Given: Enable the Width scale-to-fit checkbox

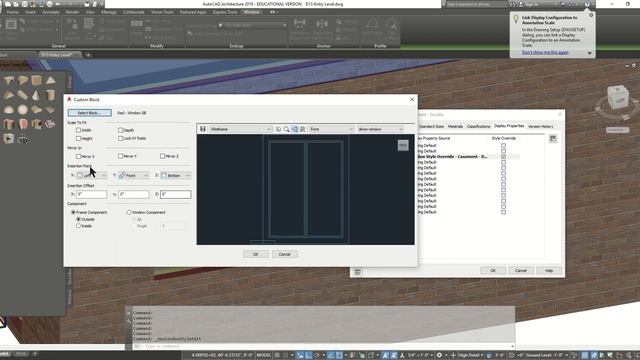Looking at the screenshot, I should (78, 130).
